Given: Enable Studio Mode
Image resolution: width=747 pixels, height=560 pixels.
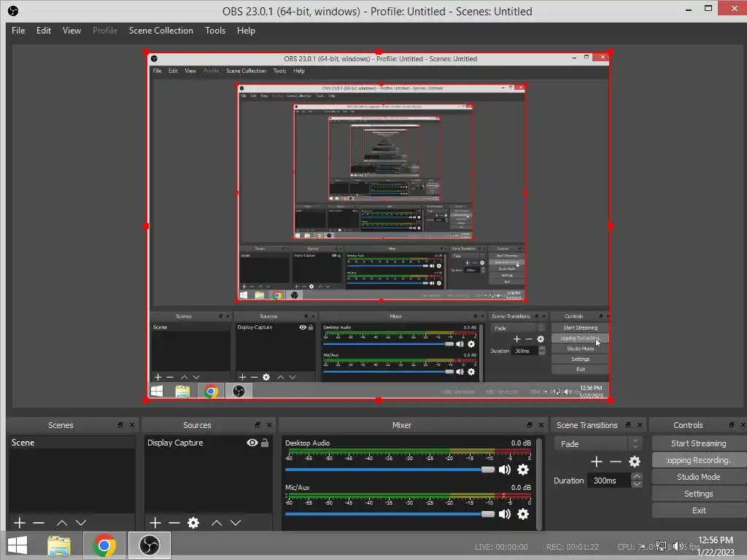Looking at the screenshot, I should pos(698,477).
